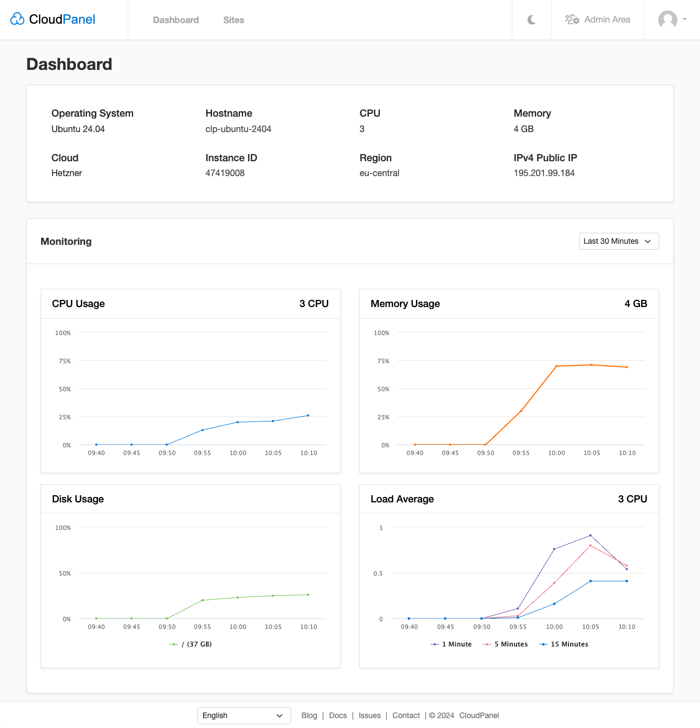The image size is (700, 728).
Task: Click the CloudPanel cloud logo
Action: coord(17,18)
